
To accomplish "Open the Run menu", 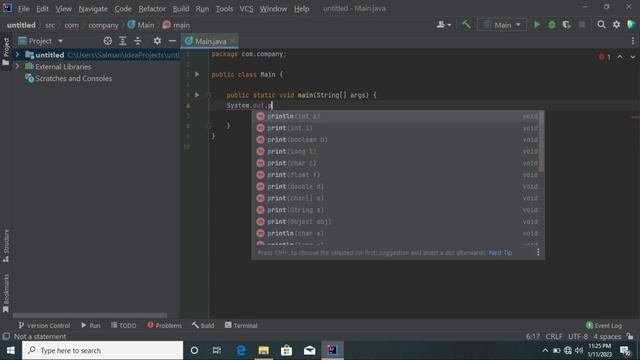I will tap(202, 9).
